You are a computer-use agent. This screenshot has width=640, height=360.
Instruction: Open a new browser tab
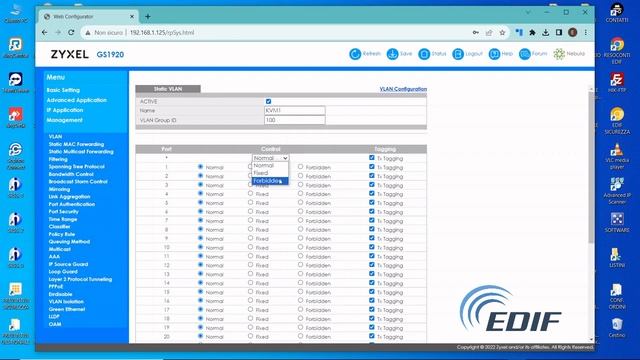(148, 17)
